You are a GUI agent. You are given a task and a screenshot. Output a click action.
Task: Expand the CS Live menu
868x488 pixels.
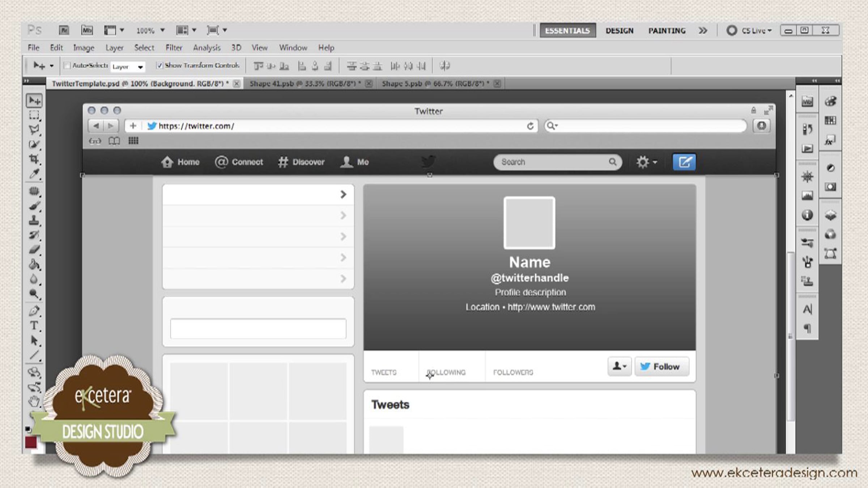click(756, 31)
